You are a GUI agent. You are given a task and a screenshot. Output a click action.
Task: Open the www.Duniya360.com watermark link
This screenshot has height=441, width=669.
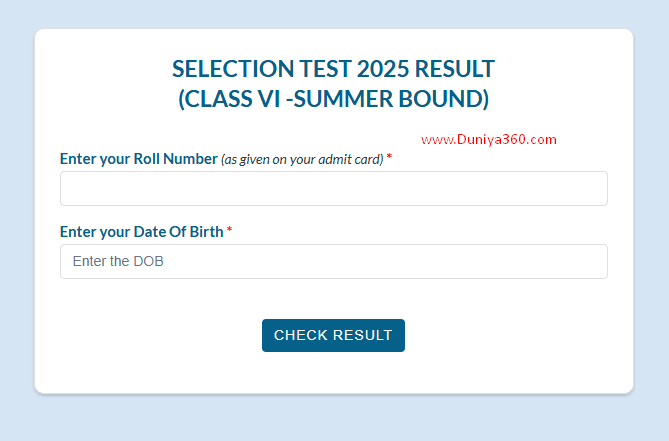(488, 140)
